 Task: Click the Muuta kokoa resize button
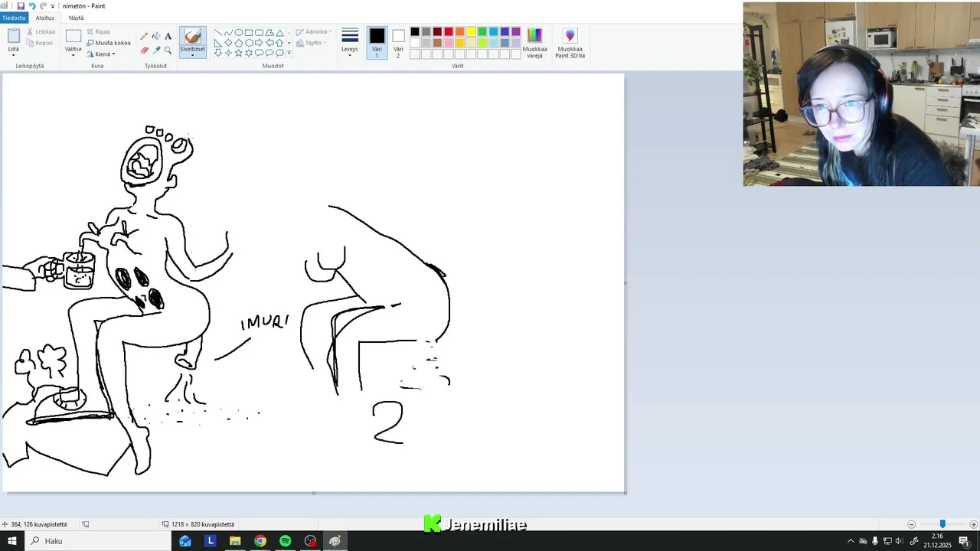(109, 43)
